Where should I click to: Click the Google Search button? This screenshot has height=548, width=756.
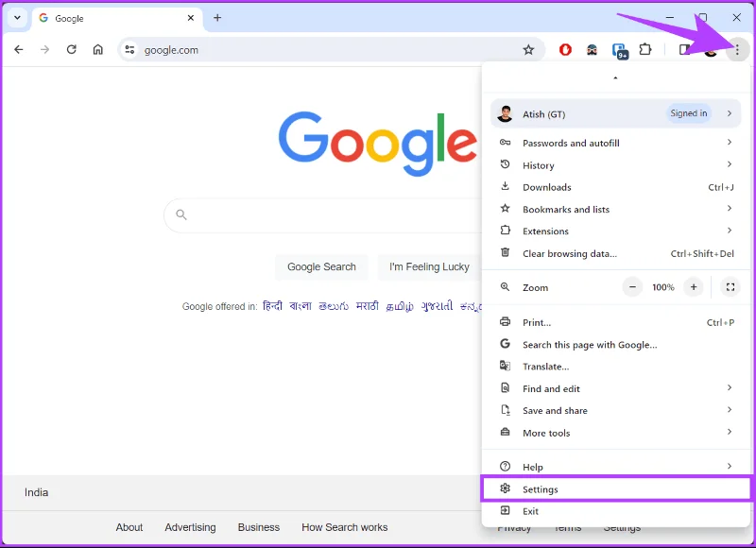click(x=321, y=266)
